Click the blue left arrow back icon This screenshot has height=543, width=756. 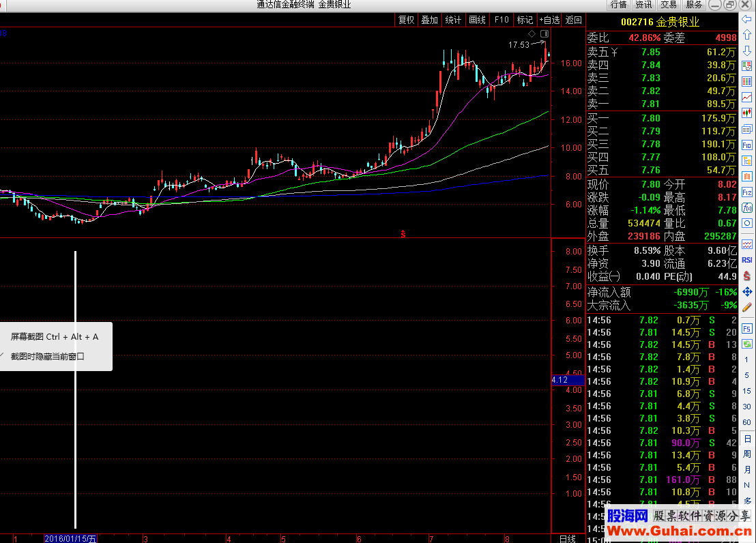coord(747,19)
